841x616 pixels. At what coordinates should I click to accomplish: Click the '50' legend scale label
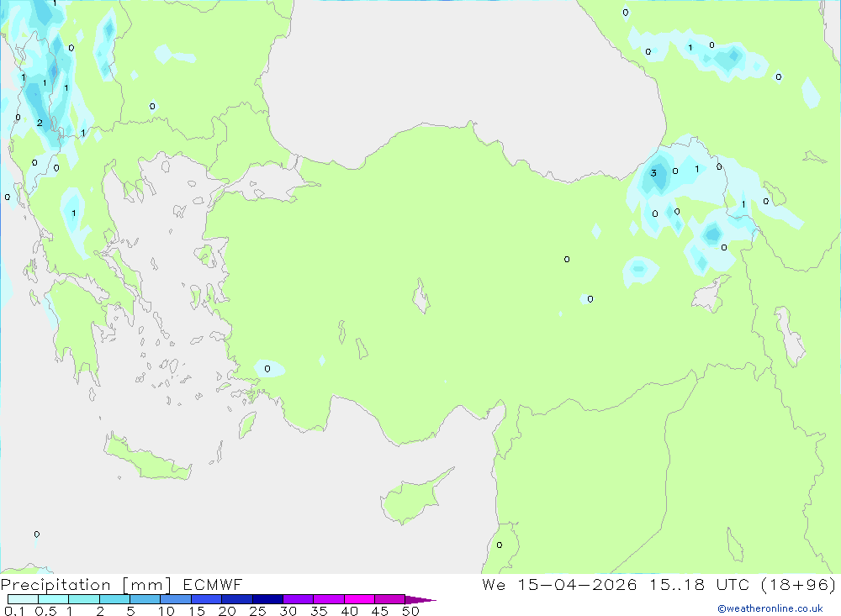pyautogui.click(x=410, y=611)
